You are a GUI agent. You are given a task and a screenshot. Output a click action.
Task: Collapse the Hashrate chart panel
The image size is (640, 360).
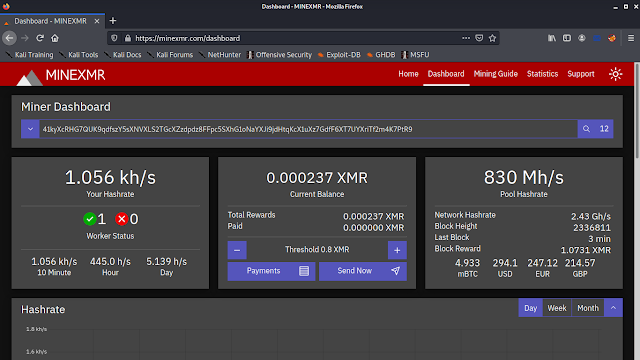click(x=613, y=308)
